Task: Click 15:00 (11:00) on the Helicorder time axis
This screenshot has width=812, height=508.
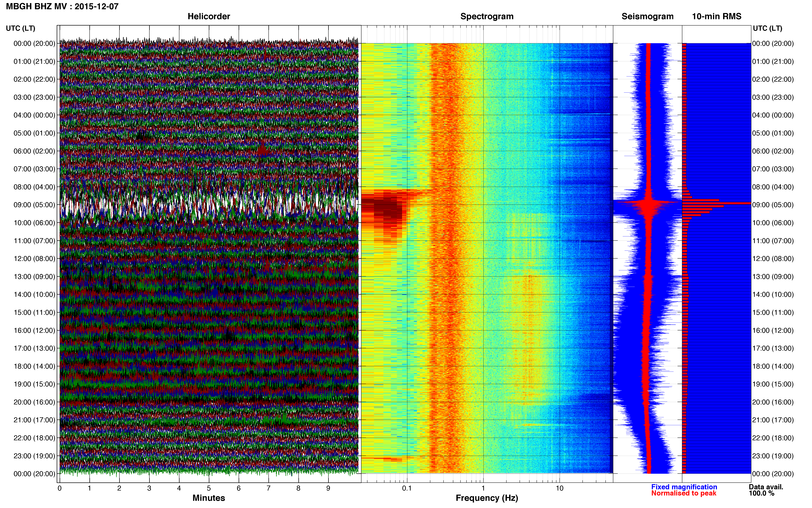Action: click(34, 312)
